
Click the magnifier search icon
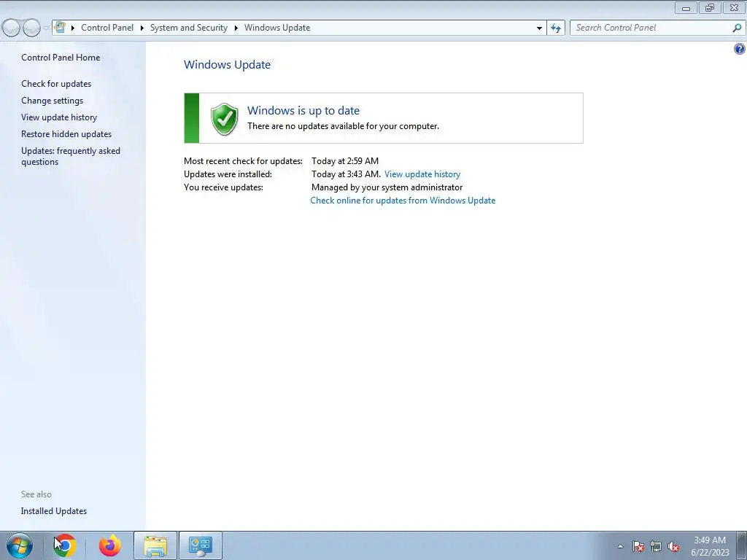coord(737,28)
